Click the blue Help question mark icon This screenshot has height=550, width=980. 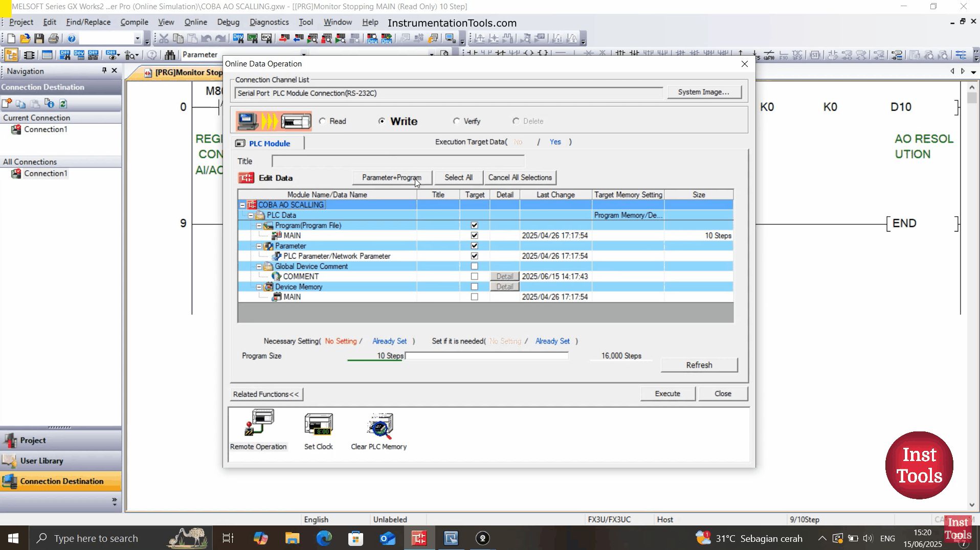pyautogui.click(x=72, y=38)
